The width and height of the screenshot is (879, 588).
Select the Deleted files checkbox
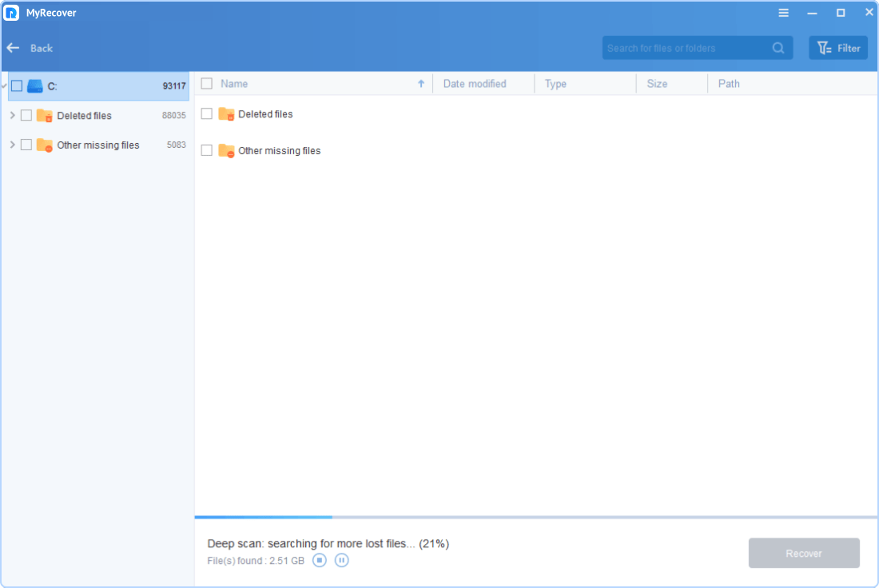pos(26,115)
